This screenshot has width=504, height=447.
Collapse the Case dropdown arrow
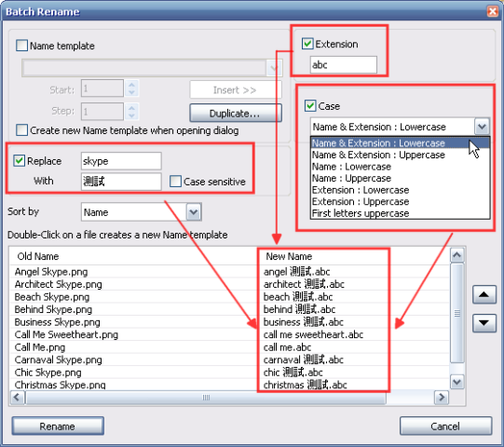pyautogui.click(x=482, y=127)
